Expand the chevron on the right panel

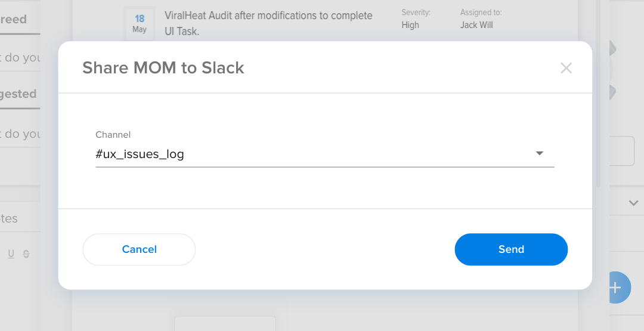coord(633,203)
